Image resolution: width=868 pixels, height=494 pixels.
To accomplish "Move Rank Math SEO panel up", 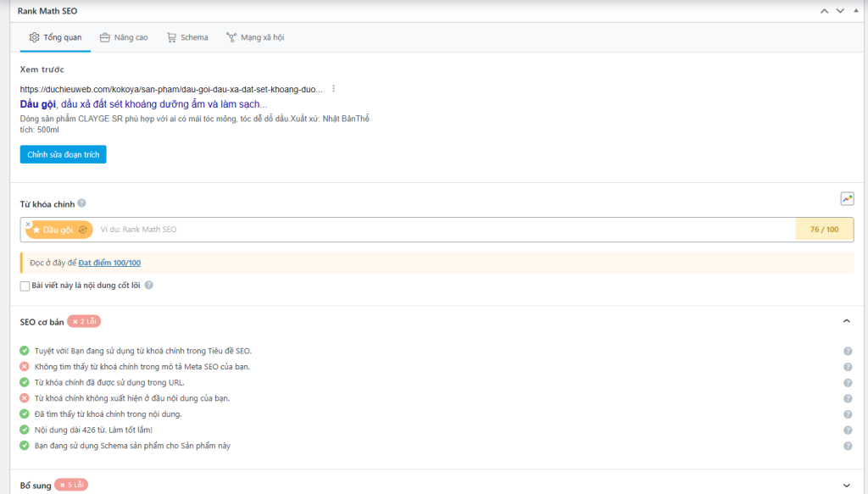I will tap(823, 11).
